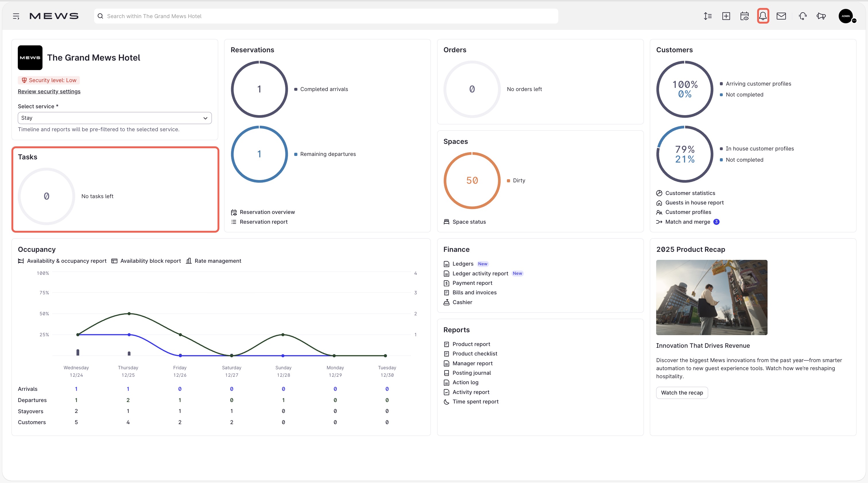Open Customer statistics link
This screenshot has height=483, width=868.
click(x=690, y=193)
